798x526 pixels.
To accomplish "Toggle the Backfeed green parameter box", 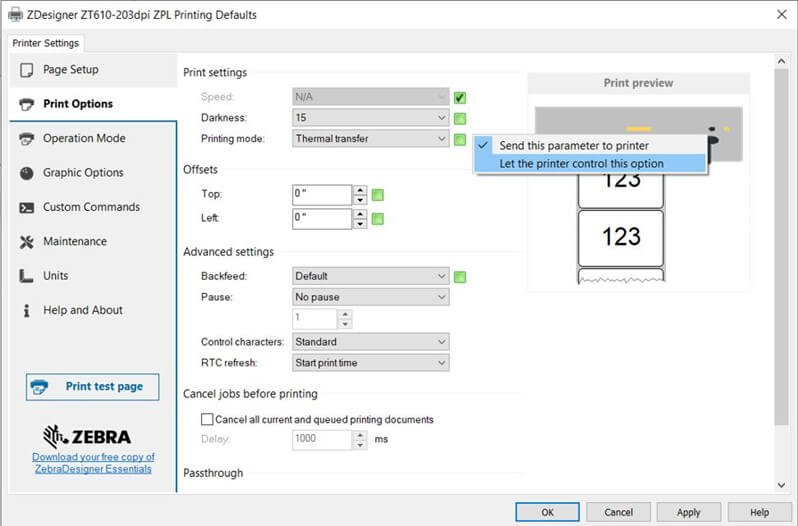I will click(460, 277).
